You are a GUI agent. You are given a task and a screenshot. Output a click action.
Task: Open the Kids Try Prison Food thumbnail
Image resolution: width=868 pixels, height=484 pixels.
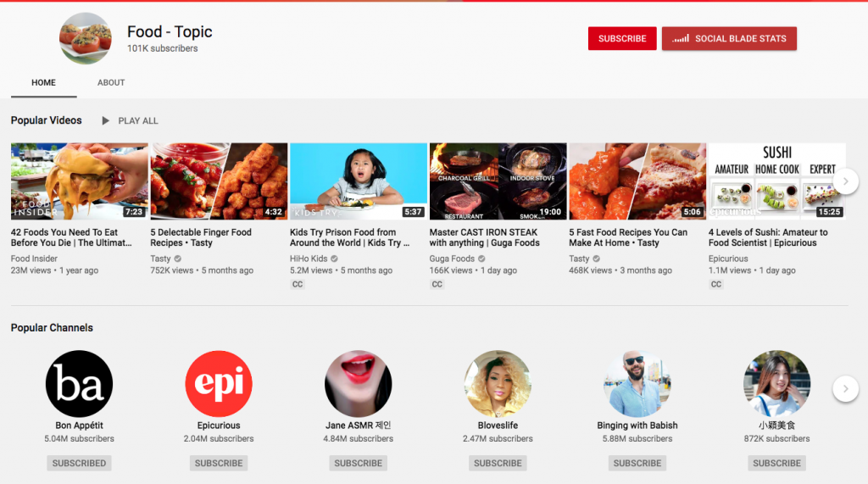pyautogui.click(x=359, y=181)
